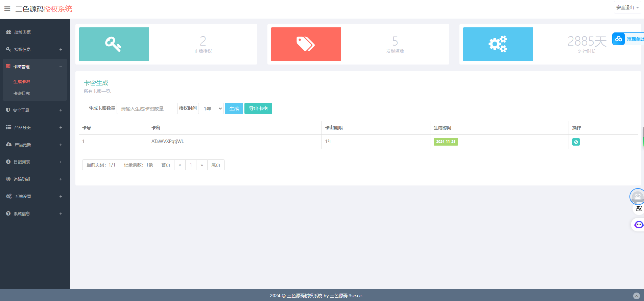644x301 pixels.
Task: Click the blue cloud drag-upload widget
Action: (628, 39)
